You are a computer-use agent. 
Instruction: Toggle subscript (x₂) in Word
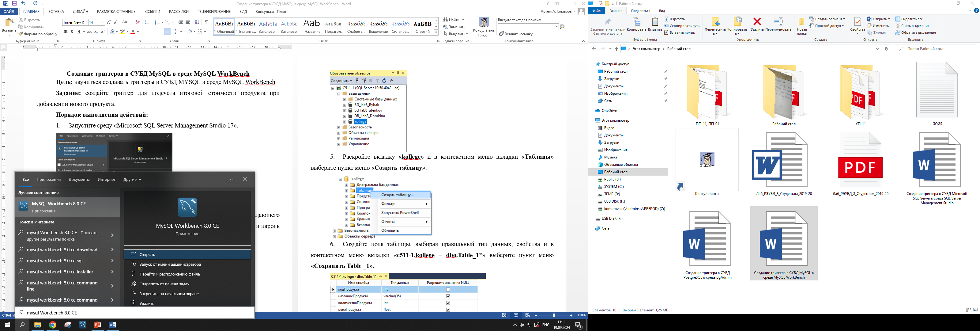click(x=96, y=32)
